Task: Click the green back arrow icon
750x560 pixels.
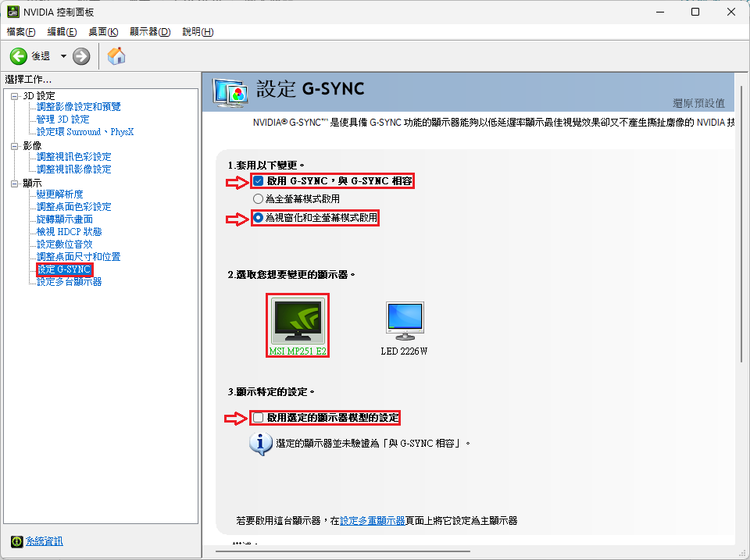Action: [x=19, y=56]
